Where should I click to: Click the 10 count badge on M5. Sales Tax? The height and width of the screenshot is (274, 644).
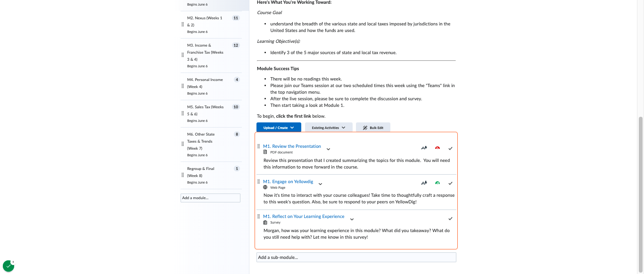(236, 107)
